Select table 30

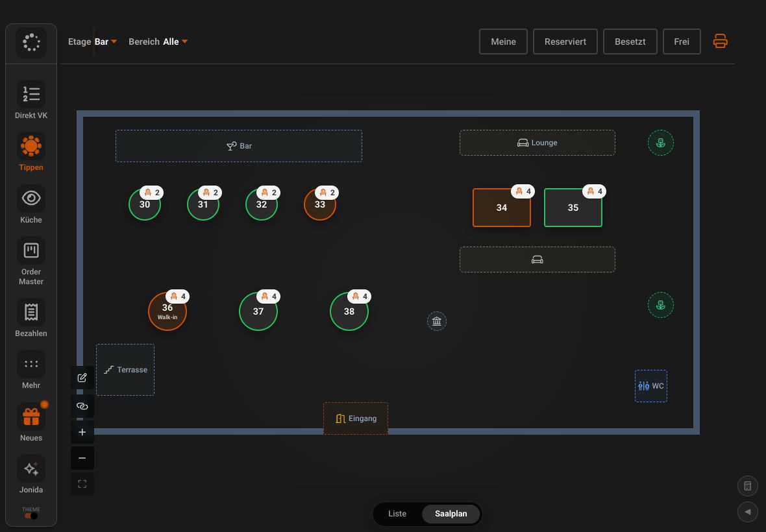point(145,204)
